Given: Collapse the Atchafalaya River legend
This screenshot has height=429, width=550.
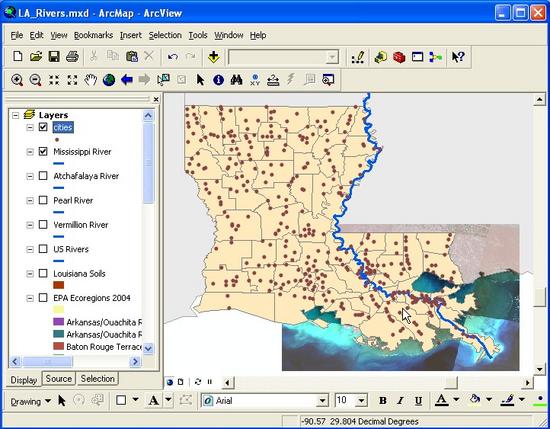Looking at the screenshot, I should pos(30,176).
